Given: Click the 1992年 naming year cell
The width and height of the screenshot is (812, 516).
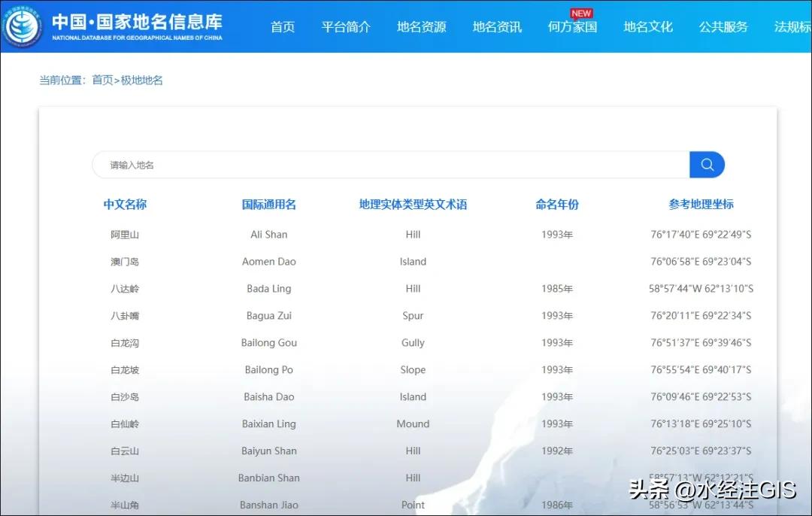Looking at the screenshot, I should point(557,451).
